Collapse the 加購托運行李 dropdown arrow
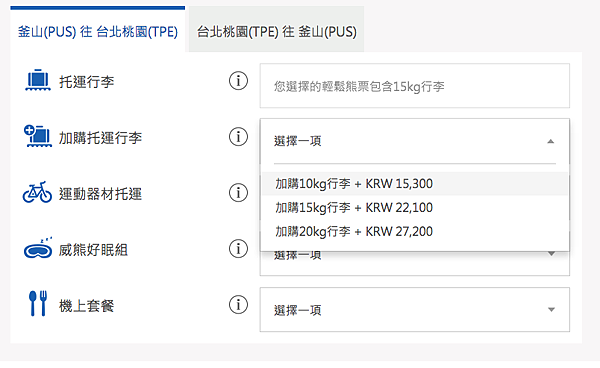The image size is (600, 368). pos(551,141)
